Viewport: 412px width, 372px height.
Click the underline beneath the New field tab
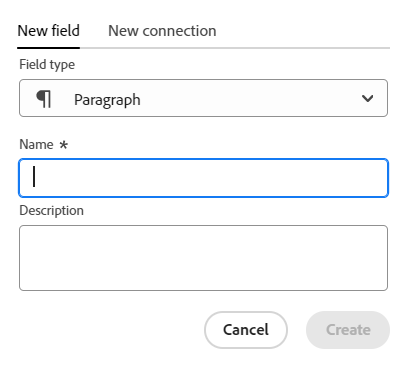point(49,48)
